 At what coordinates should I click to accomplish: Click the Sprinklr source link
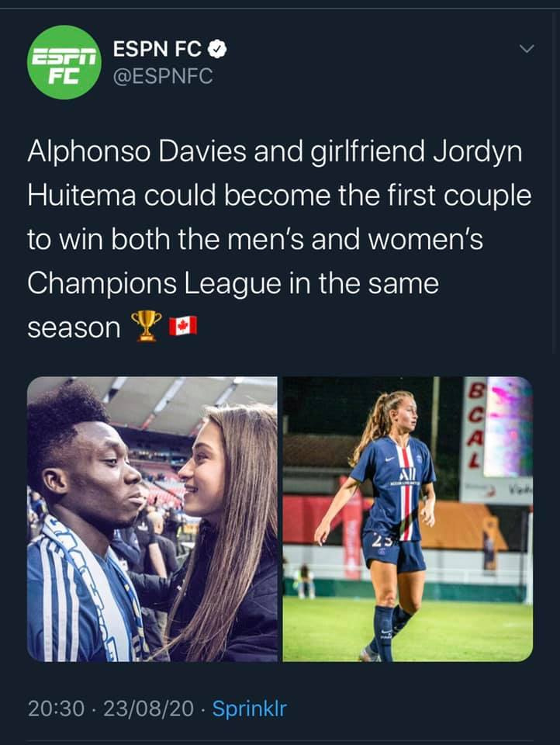tap(250, 709)
